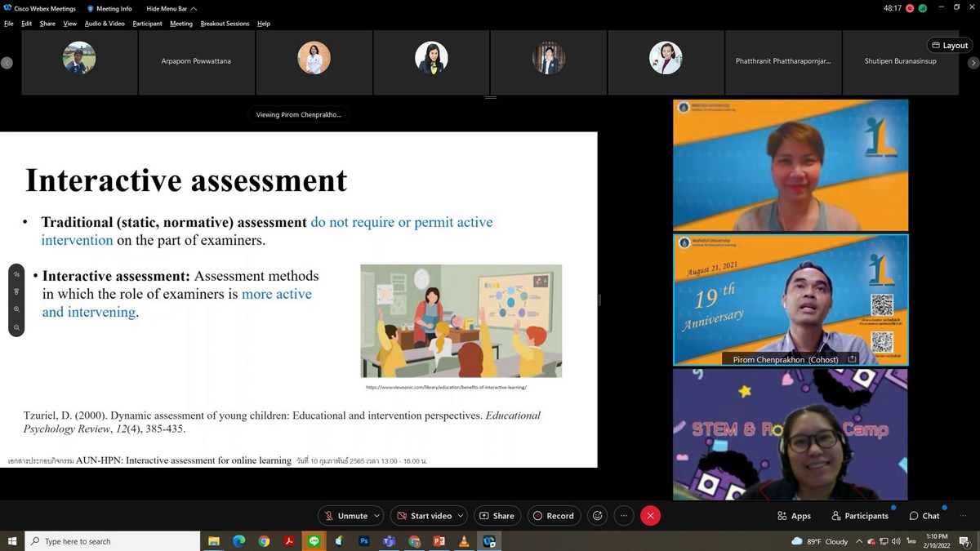Open the Chat panel
This screenshot has width=980, height=551.
point(924,516)
